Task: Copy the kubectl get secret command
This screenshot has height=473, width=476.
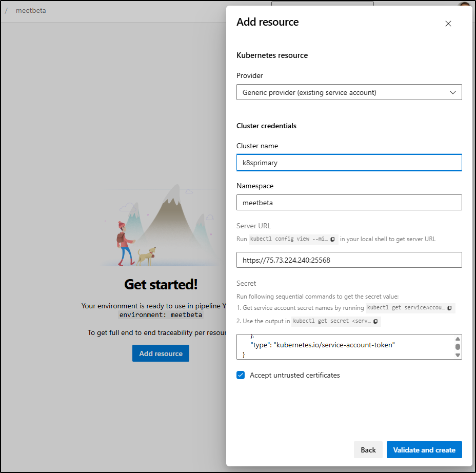Action: [x=375, y=321]
